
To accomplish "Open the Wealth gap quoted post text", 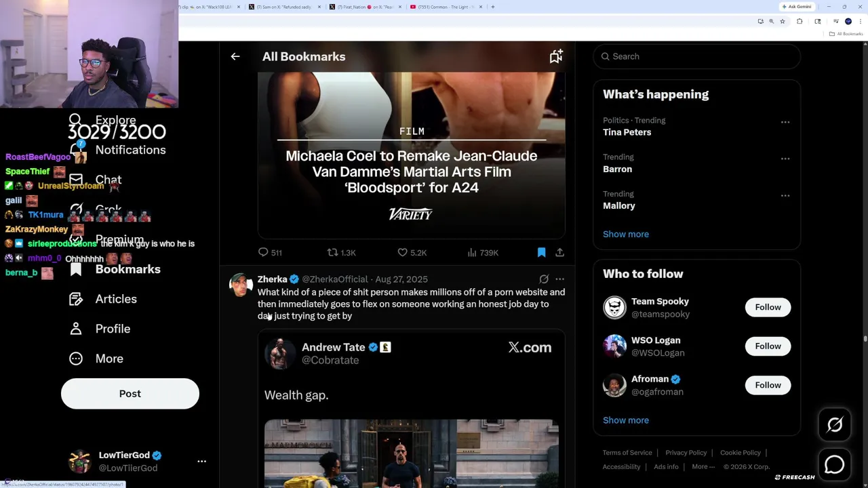I will click(296, 395).
